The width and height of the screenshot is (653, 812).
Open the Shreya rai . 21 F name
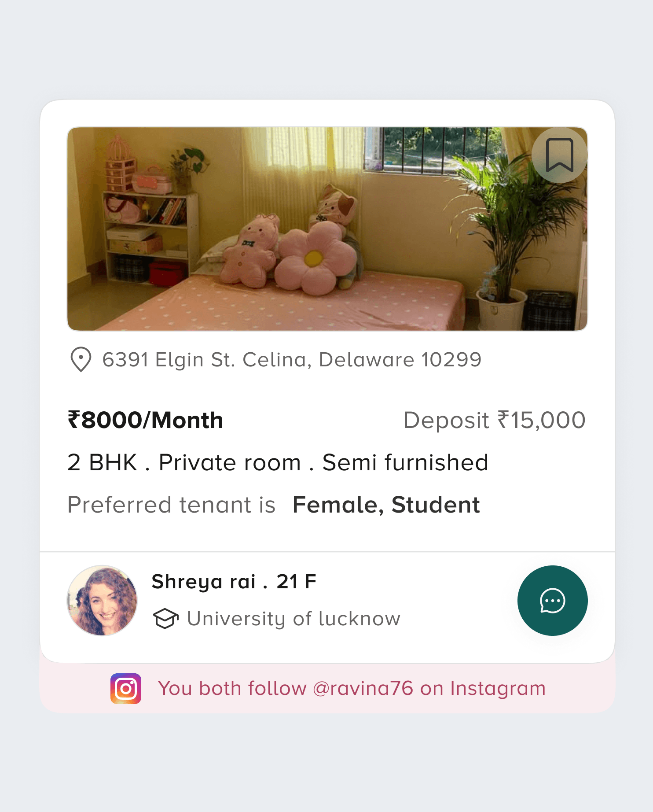click(234, 581)
